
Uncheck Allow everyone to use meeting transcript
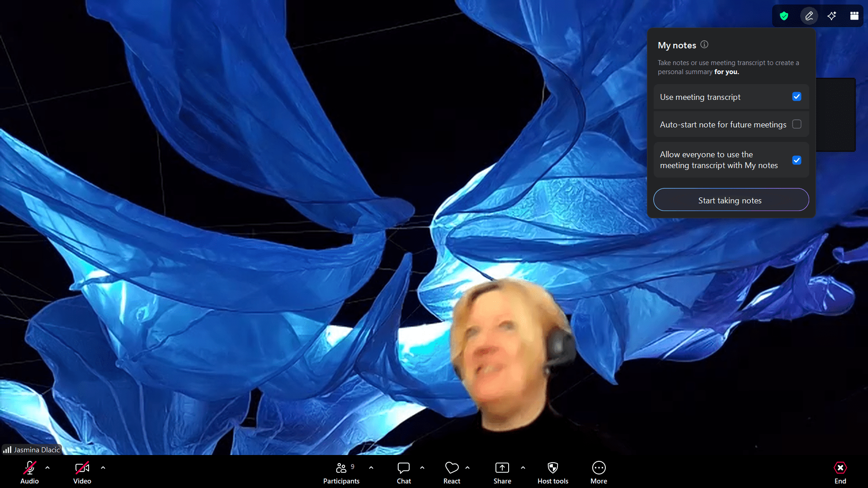click(797, 160)
